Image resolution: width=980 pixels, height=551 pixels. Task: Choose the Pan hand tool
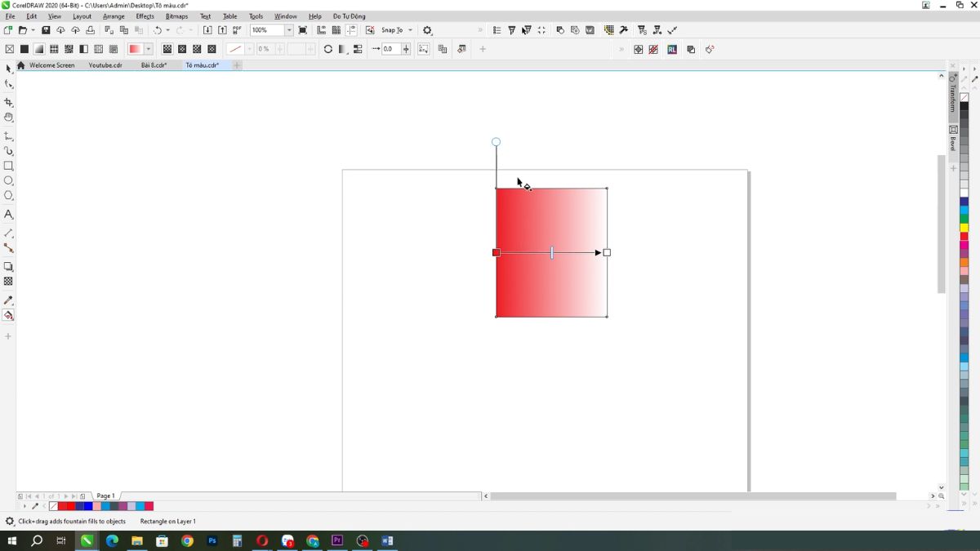[x=8, y=118]
